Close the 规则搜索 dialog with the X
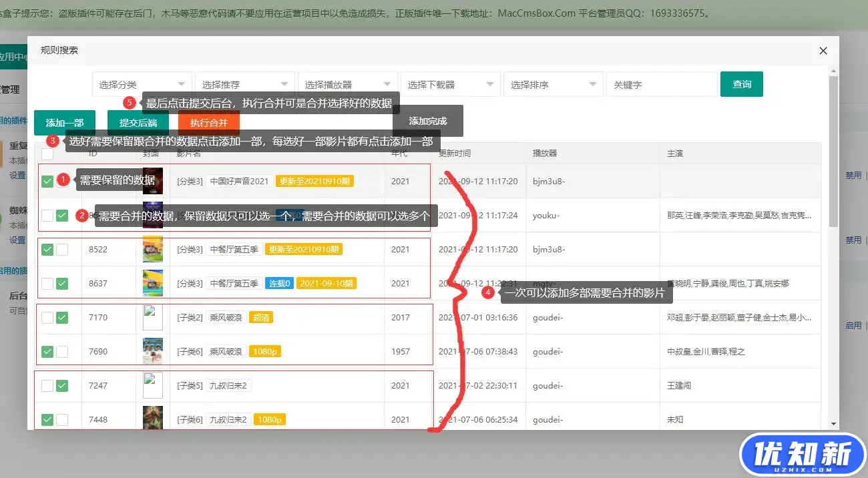 point(823,51)
